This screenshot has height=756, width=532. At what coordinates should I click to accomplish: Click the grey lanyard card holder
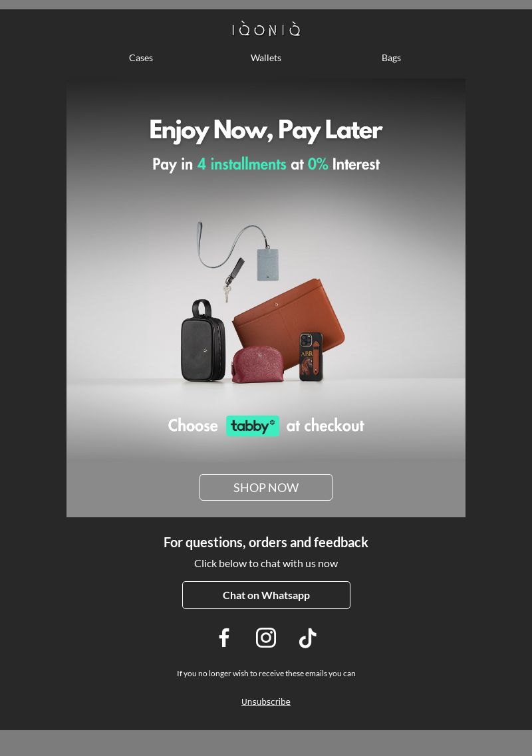pyautogui.click(x=268, y=264)
